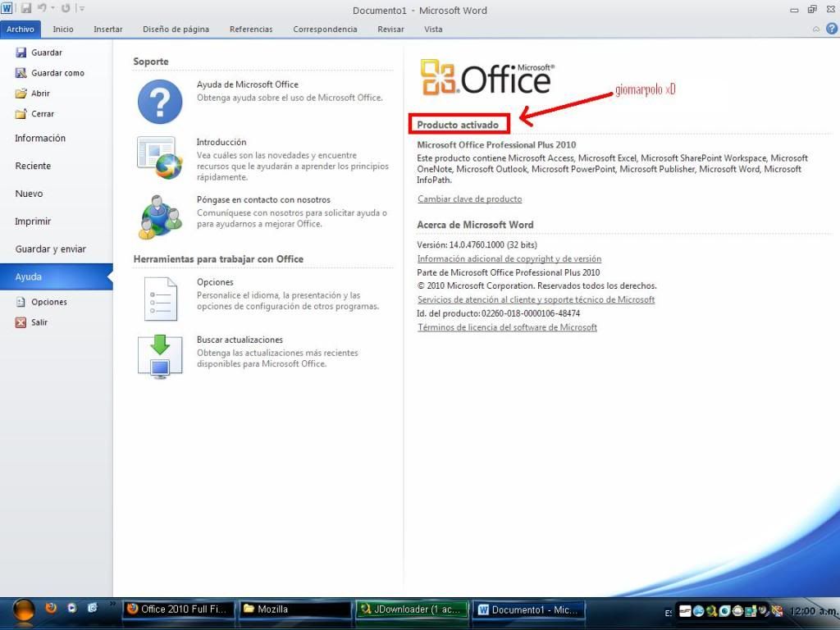Switch to the Insertar ribbon tab
The image size is (840, 630).
(107, 29)
